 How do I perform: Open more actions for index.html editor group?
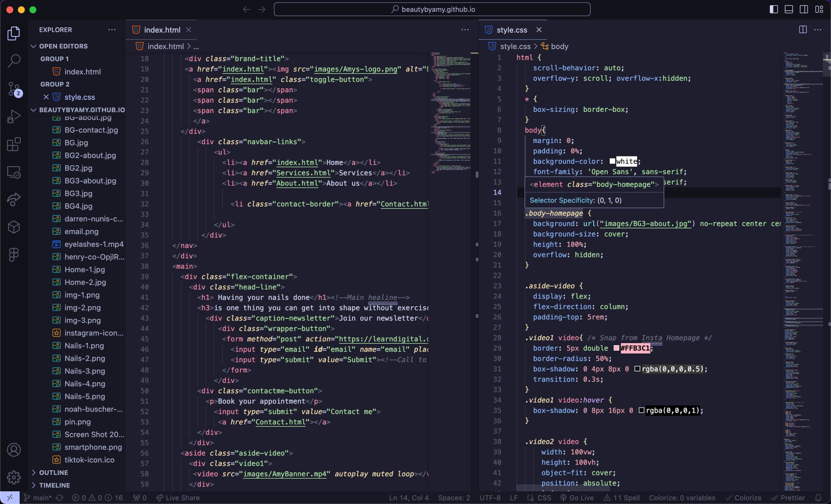click(465, 30)
